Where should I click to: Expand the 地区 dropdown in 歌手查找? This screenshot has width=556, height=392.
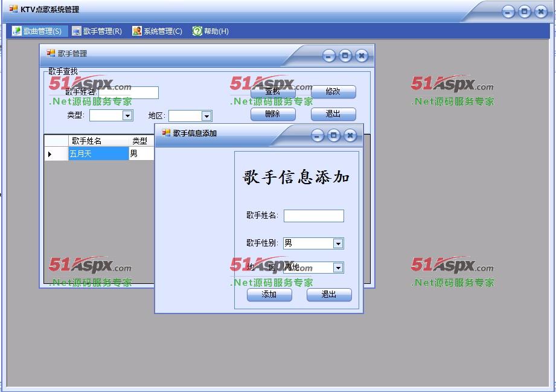[206, 116]
